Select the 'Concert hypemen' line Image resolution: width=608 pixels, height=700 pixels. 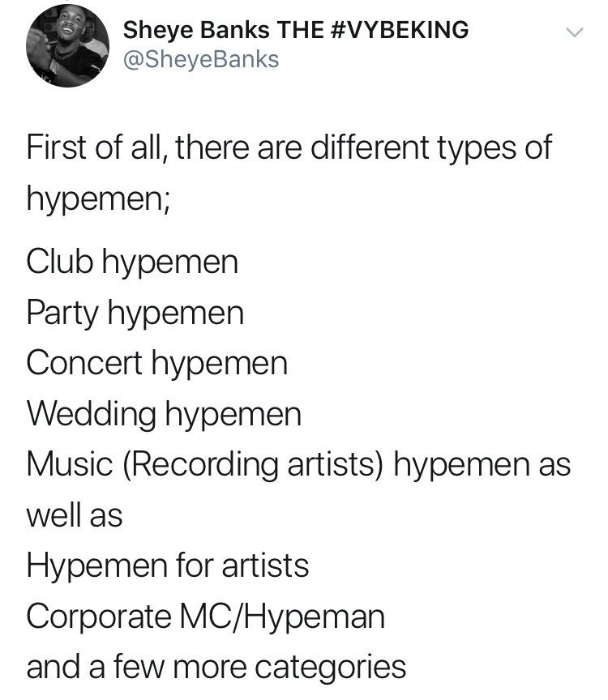tap(156, 363)
